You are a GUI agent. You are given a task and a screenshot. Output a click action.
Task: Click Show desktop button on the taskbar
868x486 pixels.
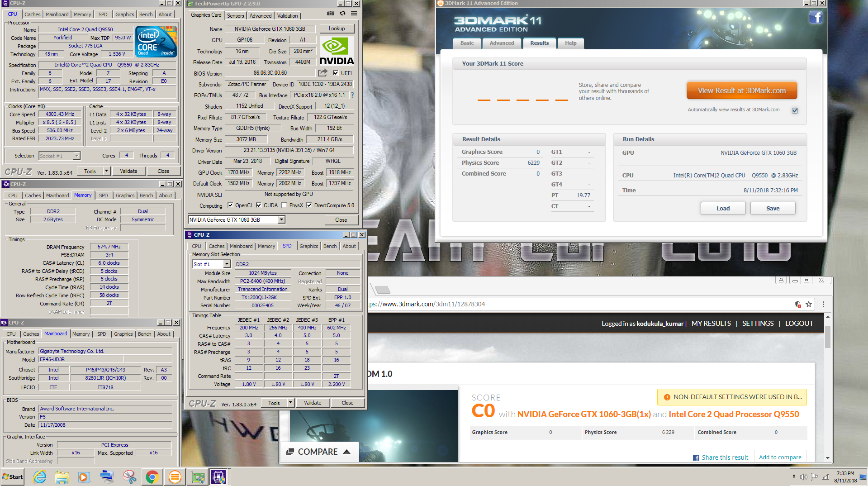click(863, 477)
